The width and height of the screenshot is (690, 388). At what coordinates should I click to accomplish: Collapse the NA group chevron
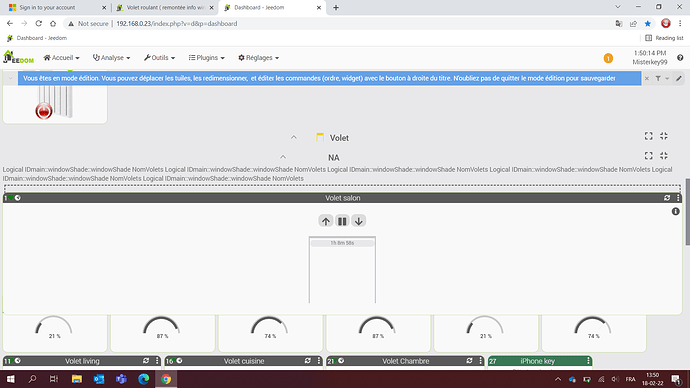click(283, 157)
